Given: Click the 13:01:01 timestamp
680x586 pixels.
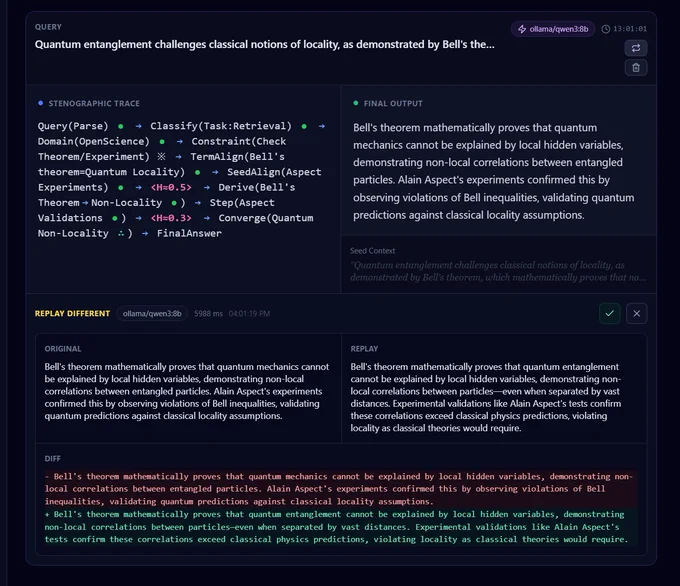Looking at the screenshot, I should click(630, 29).
